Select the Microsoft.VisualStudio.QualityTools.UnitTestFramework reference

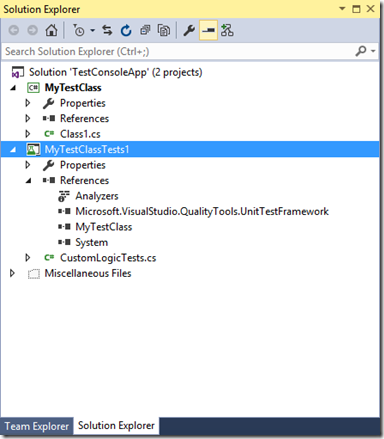tap(202, 211)
